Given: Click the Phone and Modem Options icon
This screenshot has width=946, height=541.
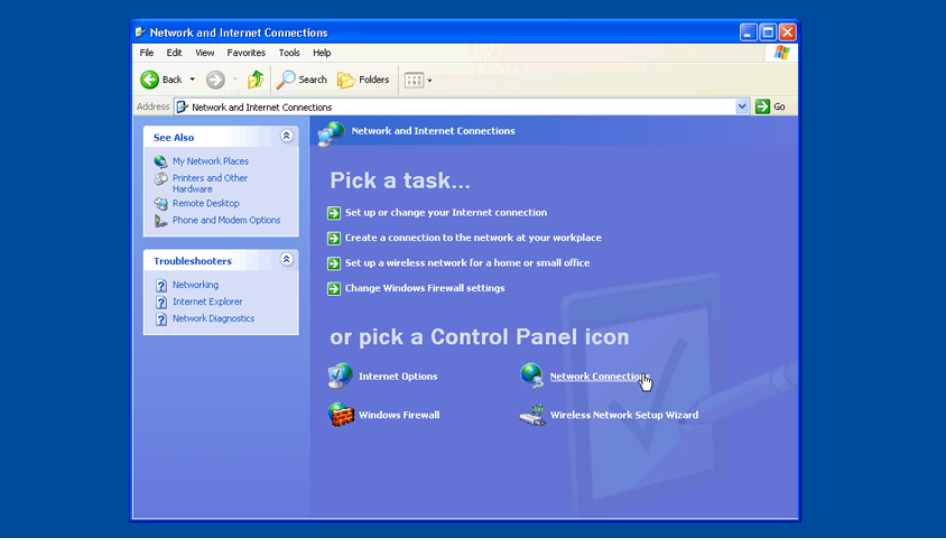Looking at the screenshot, I should [160, 221].
